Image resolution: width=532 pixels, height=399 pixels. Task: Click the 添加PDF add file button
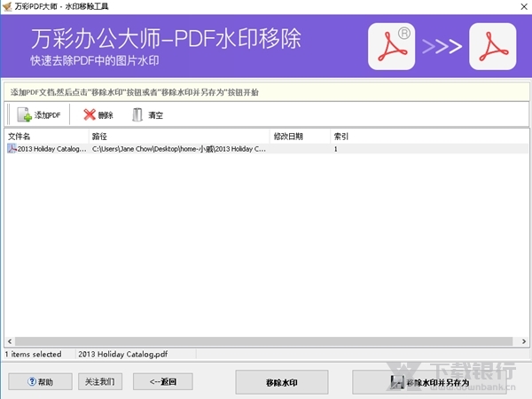(x=39, y=115)
